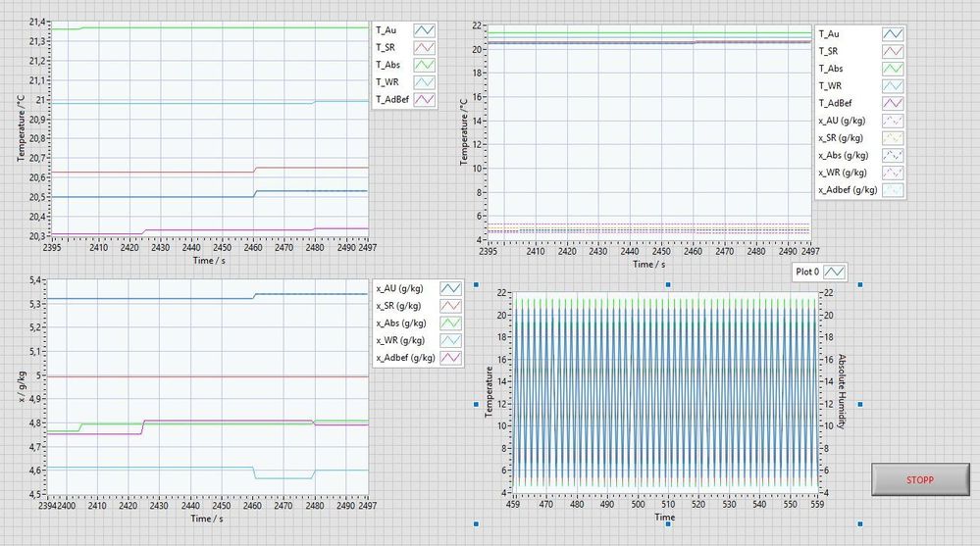Click the 459 x-axis minimum of bottom-right chart

pos(512,504)
